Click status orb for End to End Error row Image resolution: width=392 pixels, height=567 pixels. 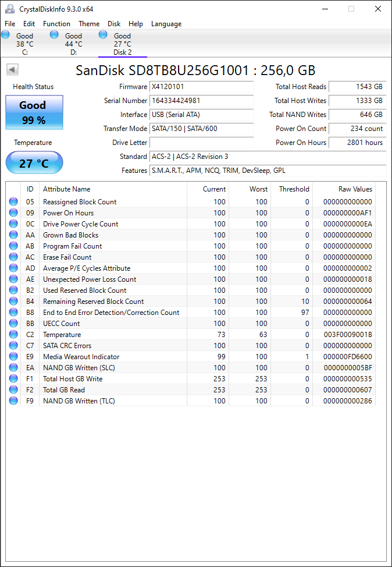click(13, 313)
